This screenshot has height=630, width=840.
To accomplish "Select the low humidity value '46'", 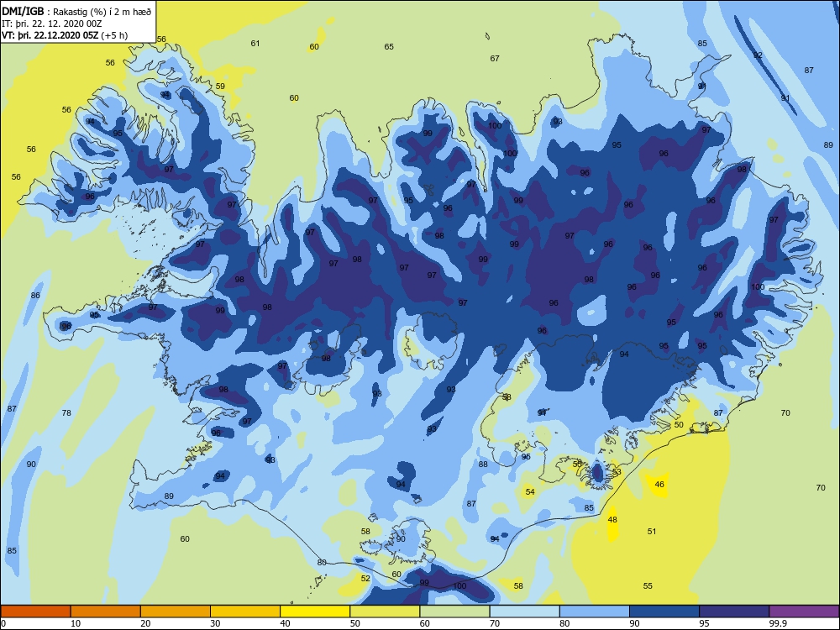I will coord(659,485).
